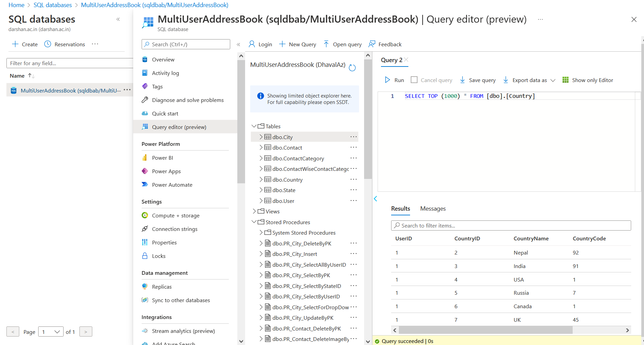Open Feedback from the toolbar
This screenshot has height=345, width=644.
[385, 44]
